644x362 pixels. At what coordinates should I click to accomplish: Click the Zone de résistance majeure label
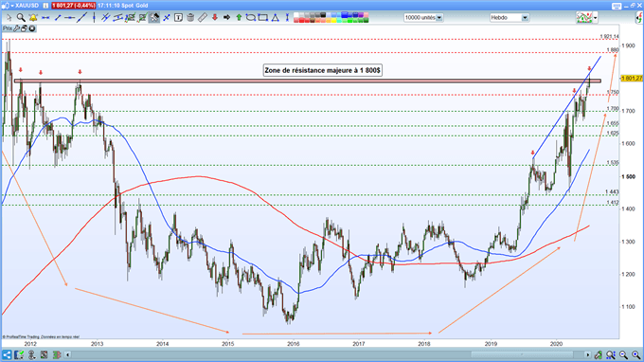(322, 70)
